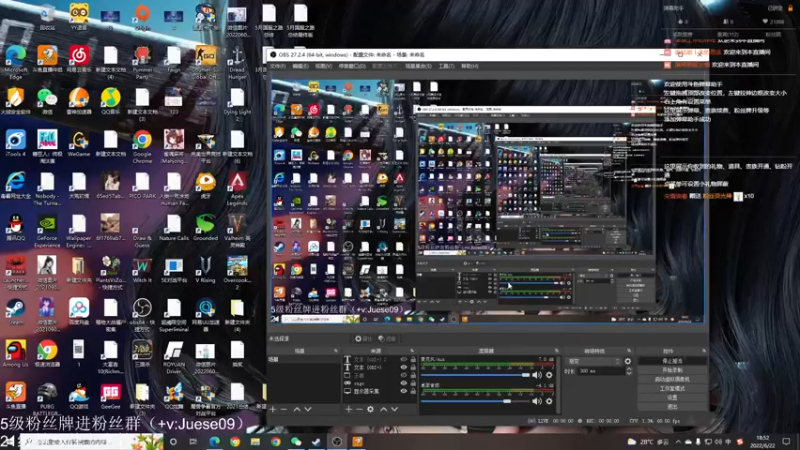Toggle visibility of fourth source row
Screen dimensions: 800x450
404,383
